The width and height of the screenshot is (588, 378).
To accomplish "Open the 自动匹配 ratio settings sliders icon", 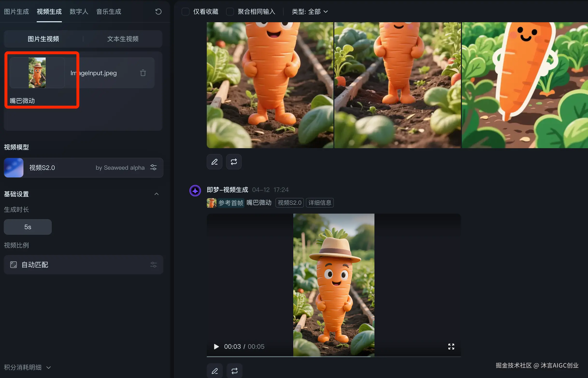I will point(154,265).
